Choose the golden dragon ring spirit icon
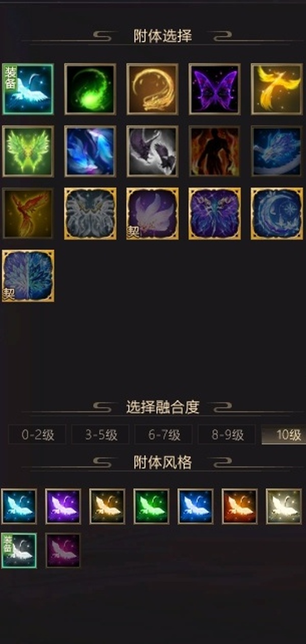 click(x=152, y=89)
